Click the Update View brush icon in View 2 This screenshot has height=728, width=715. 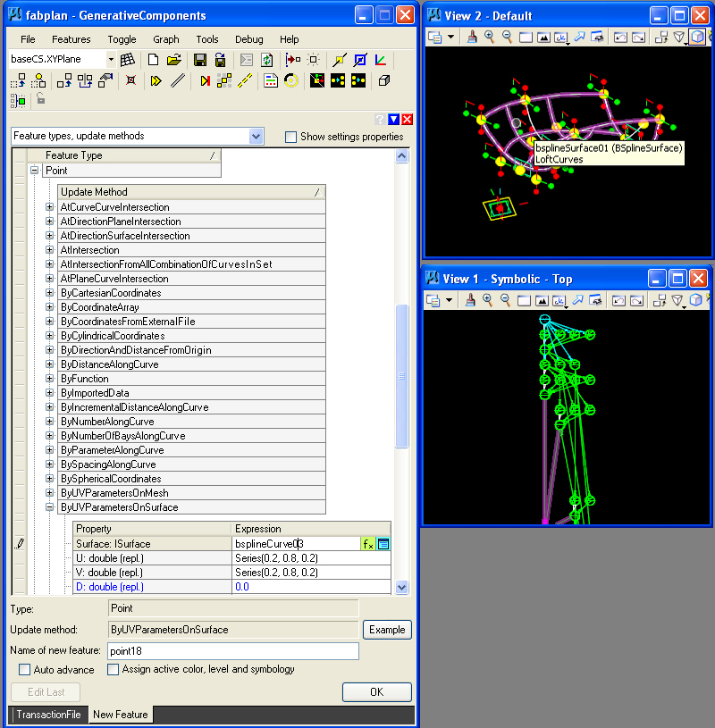(472, 37)
